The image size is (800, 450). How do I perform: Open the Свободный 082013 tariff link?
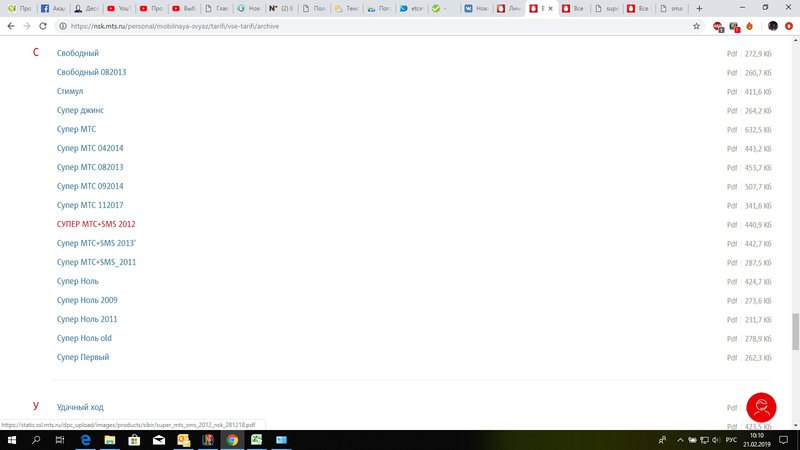[91, 72]
